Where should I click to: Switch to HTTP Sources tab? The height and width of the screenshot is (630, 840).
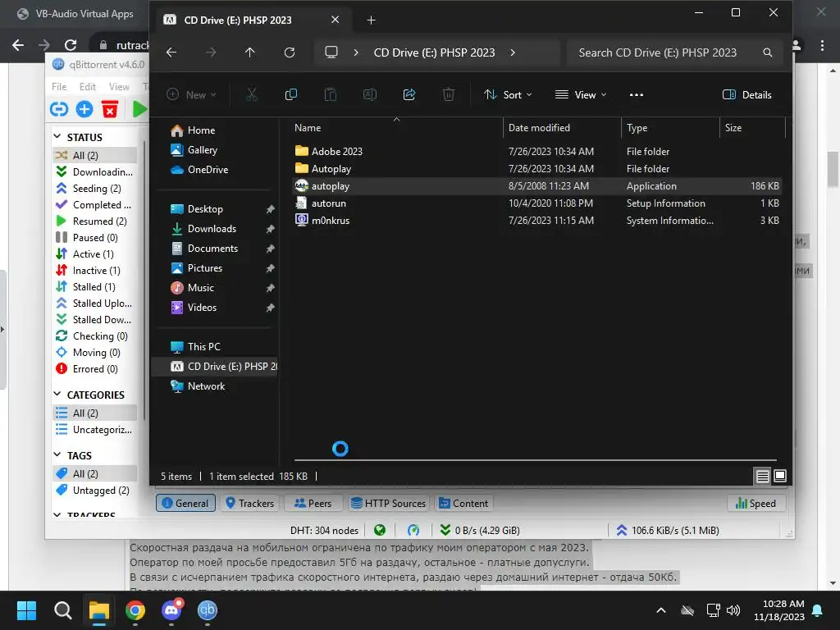tap(388, 503)
